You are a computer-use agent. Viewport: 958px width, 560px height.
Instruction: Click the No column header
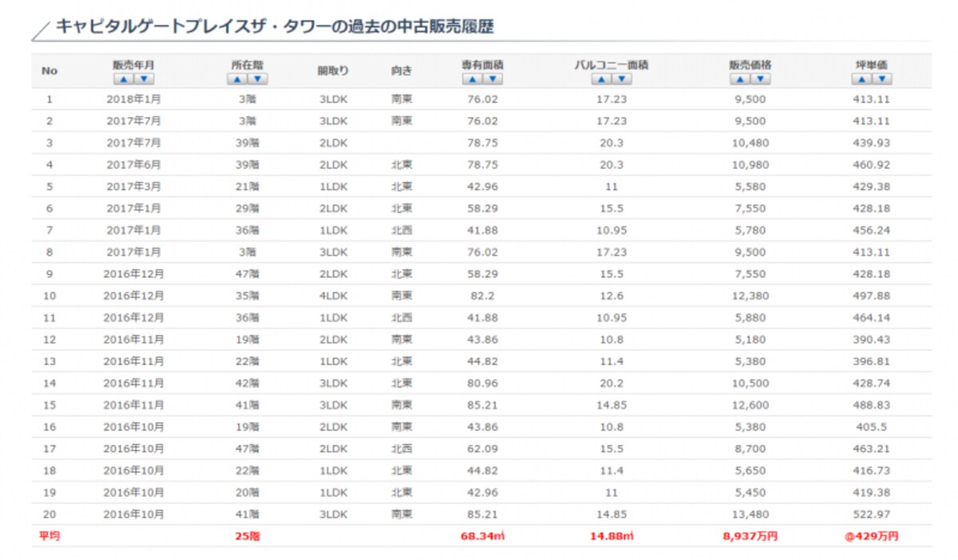tap(49, 71)
